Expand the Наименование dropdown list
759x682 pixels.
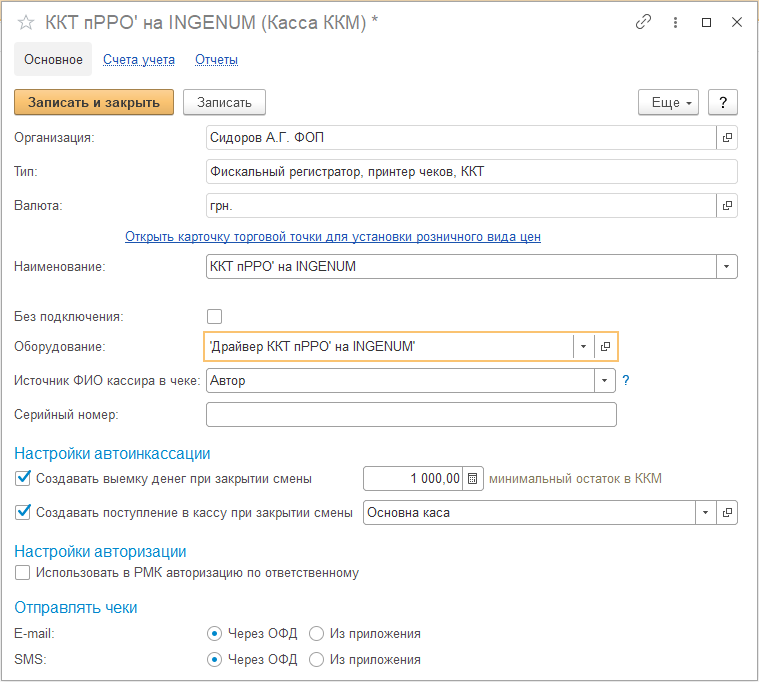pos(727,267)
